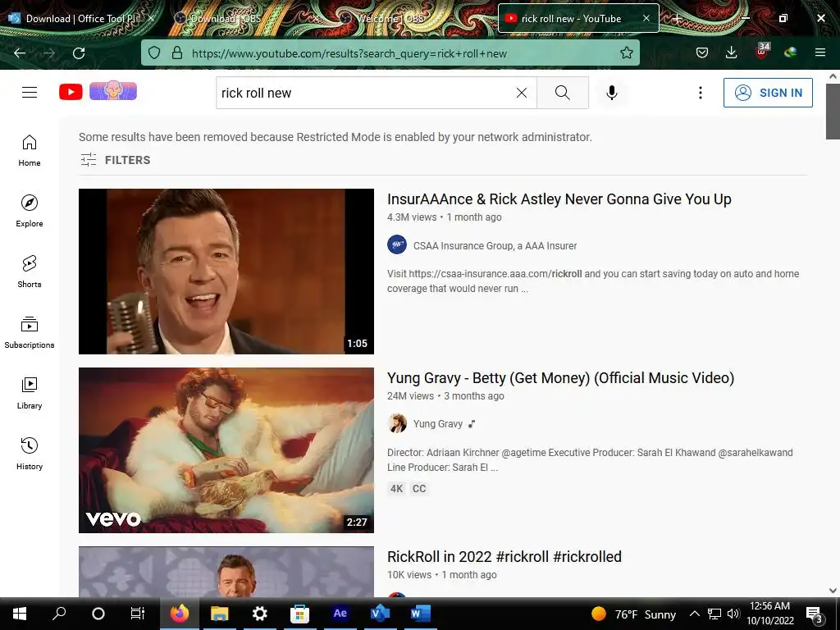
Task: Click the scrollbar down arrow
Action: [833, 591]
